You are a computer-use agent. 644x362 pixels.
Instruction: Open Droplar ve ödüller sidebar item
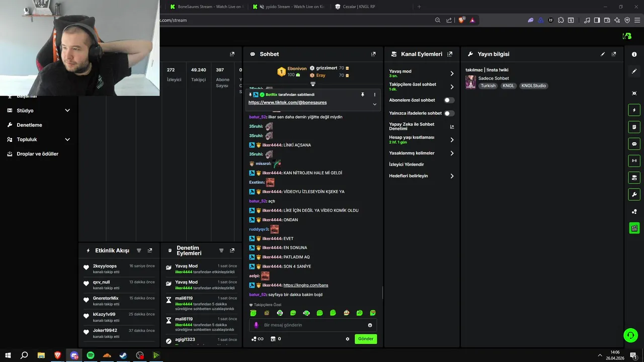click(x=37, y=154)
